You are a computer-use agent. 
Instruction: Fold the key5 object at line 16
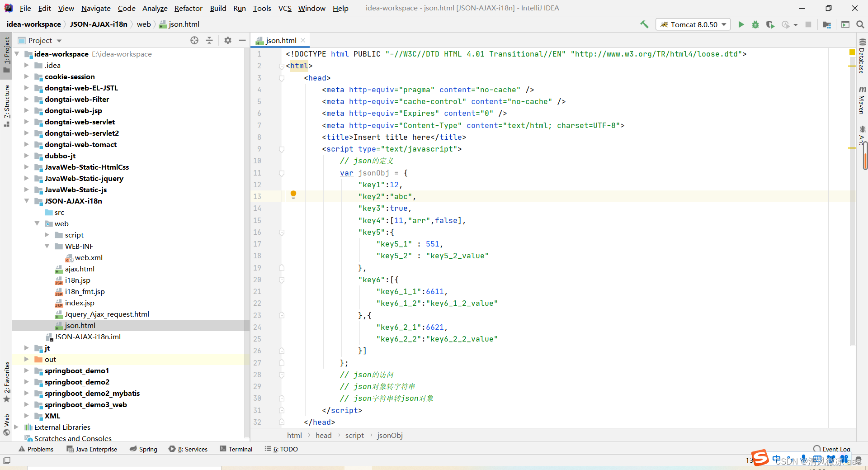point(282,233)
